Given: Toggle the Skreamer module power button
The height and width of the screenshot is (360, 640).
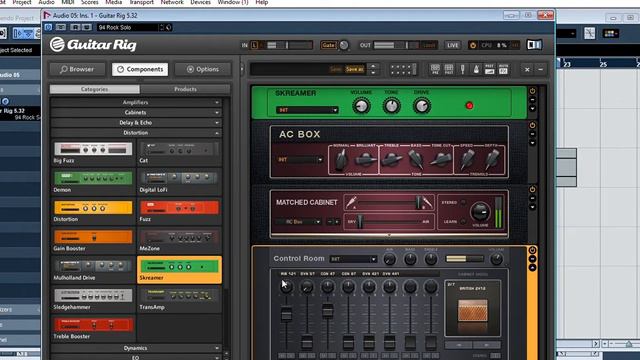Looking at the screenshot, I should tap(532, 91).
